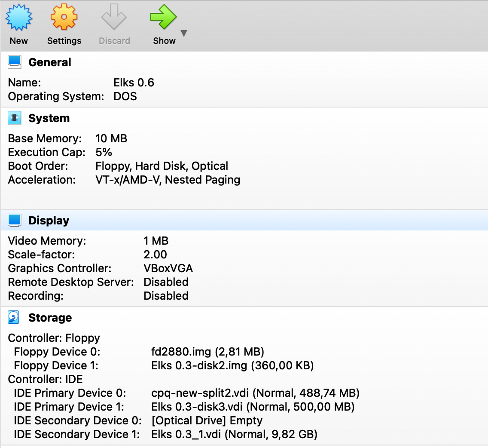Click the Video Memory: label
Viewport: 488px width, 448px height.
click(x=47, y=241)
